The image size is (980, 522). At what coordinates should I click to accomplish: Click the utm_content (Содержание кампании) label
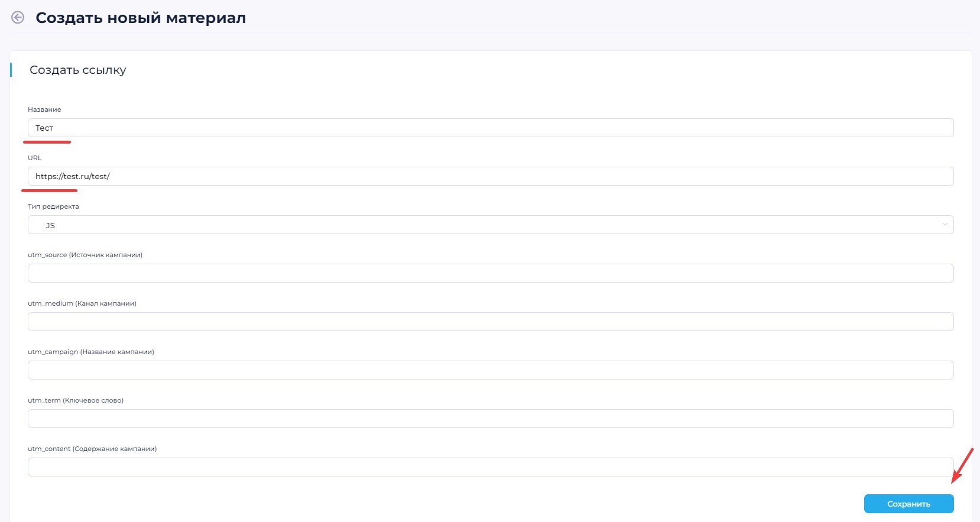(x=92, y=449)
